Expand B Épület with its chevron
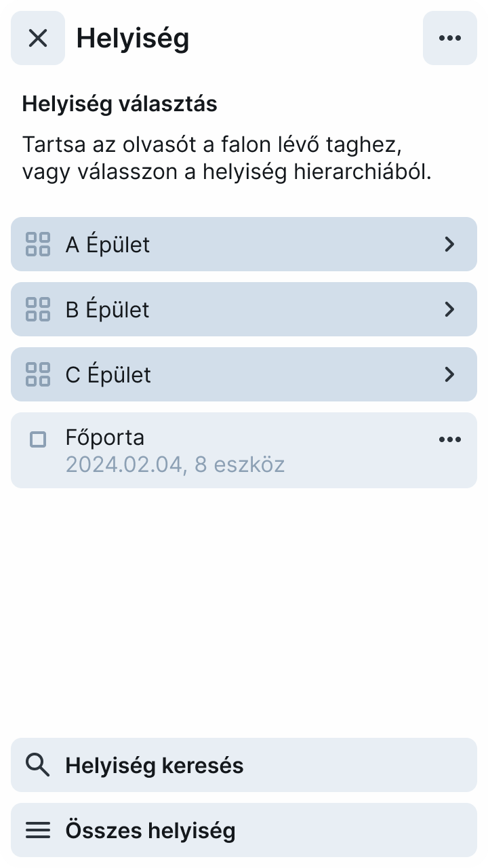 pyautogui.click(x=449, y=309)
